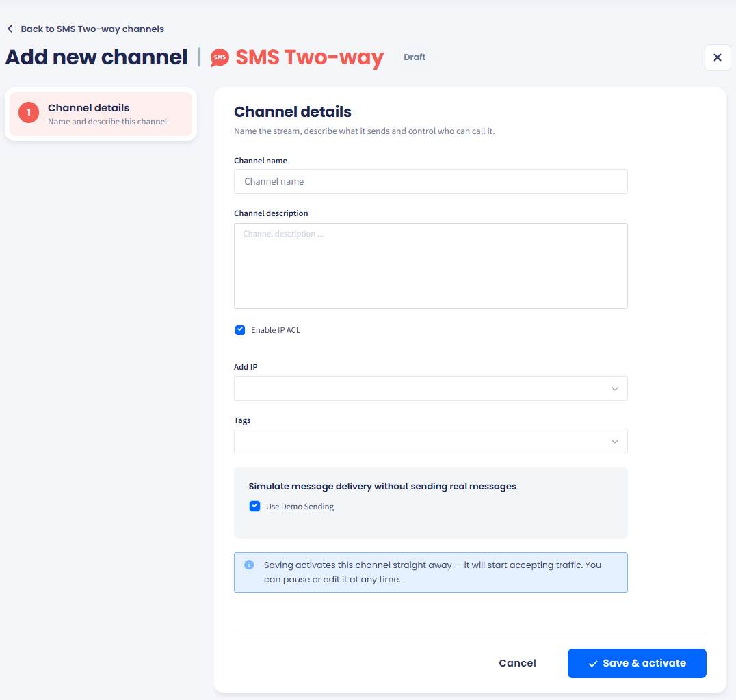736x700 pixels.
Task: Close the add channel dialog
Action: (x=718, y=57)
